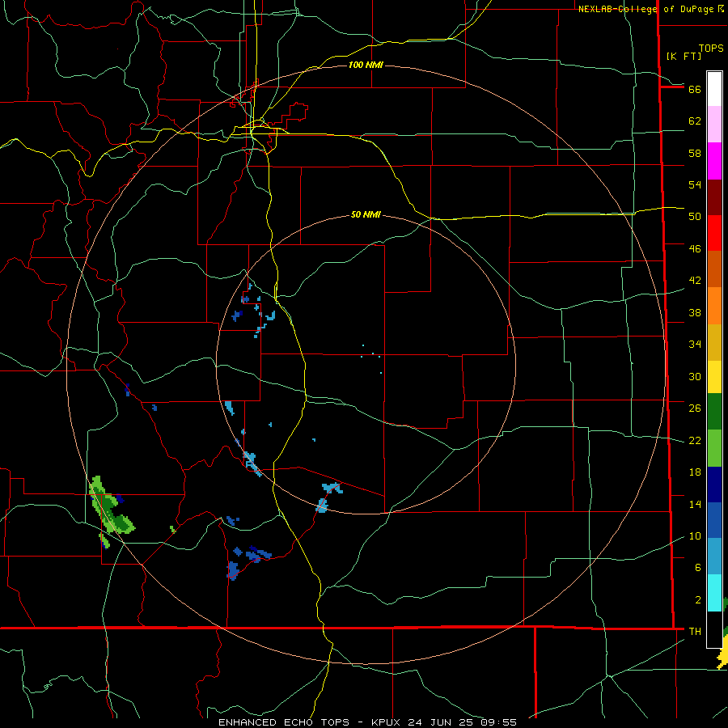Viewport: 728px width, 728px height.
Task: Pick the dark orange legend swatch
Action: pos(714,269)
